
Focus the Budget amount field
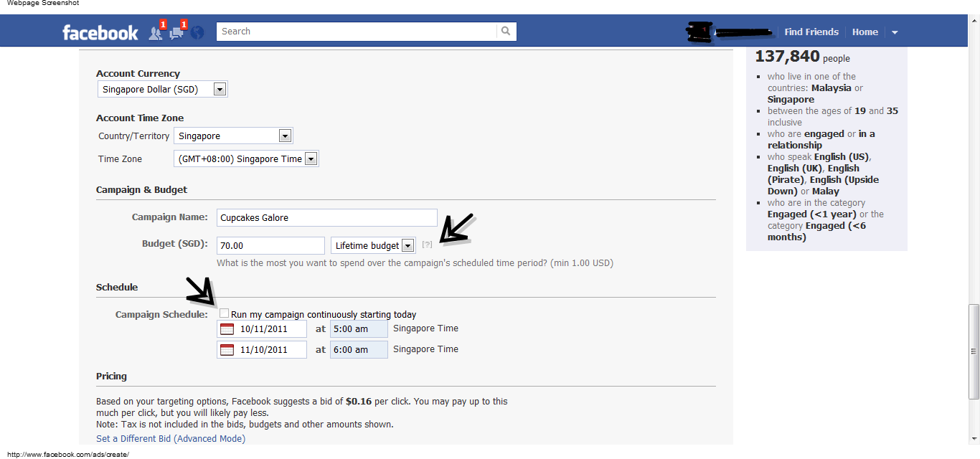[270, 245]
